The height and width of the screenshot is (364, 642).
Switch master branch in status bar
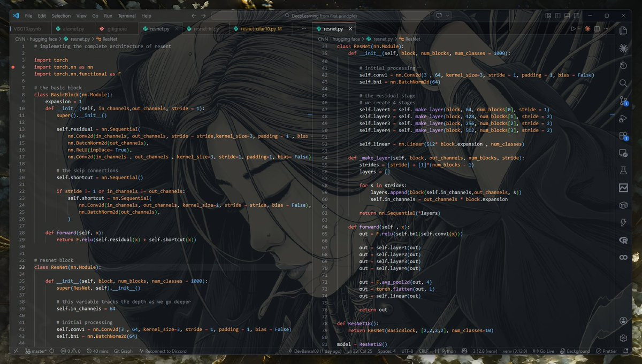35,351
